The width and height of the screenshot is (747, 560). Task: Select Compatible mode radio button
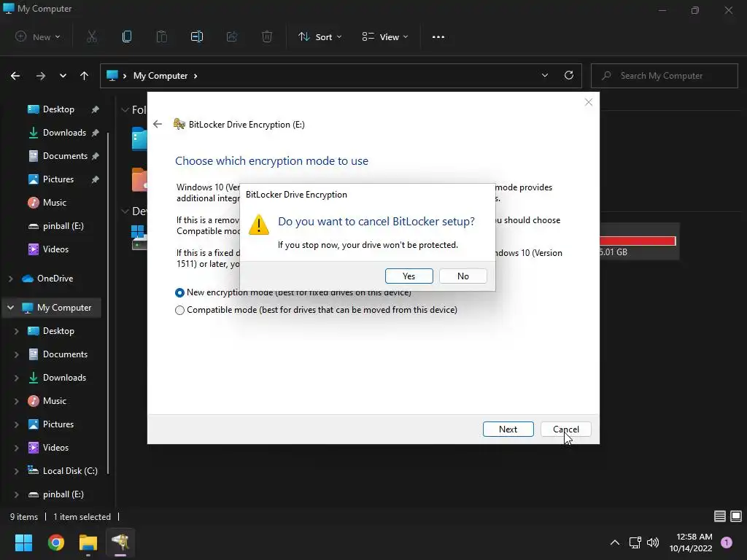(x=179, y=311)
